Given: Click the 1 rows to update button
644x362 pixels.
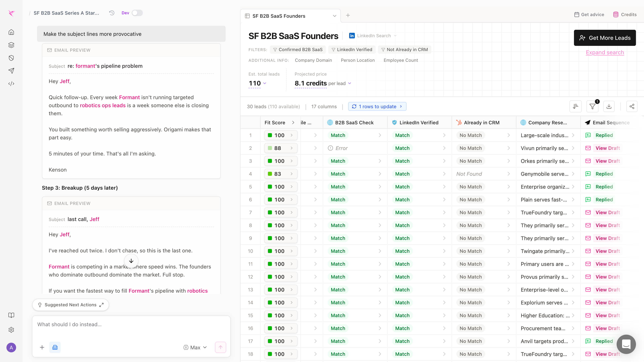Looking at the screenshot, I should [377, 106].
